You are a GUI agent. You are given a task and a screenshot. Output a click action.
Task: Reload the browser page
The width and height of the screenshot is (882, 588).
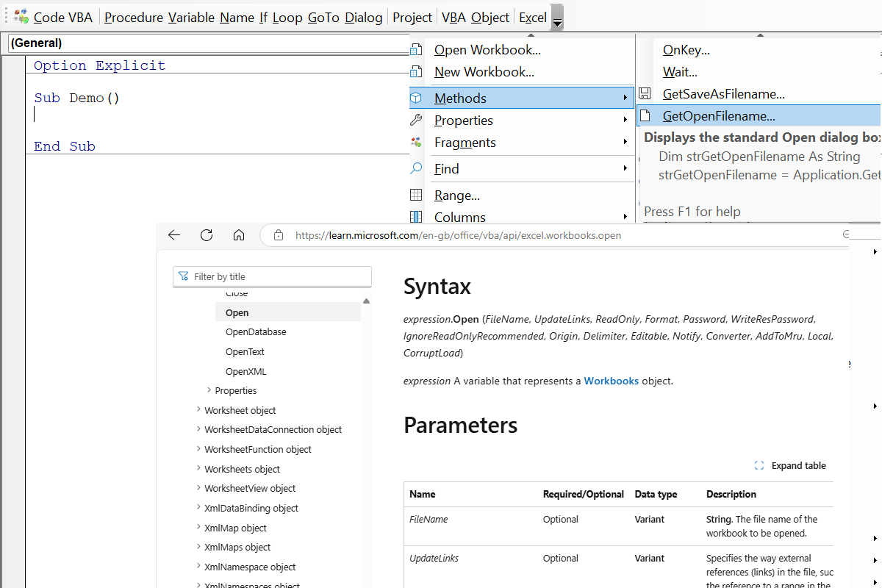click(x=207, y=235)
